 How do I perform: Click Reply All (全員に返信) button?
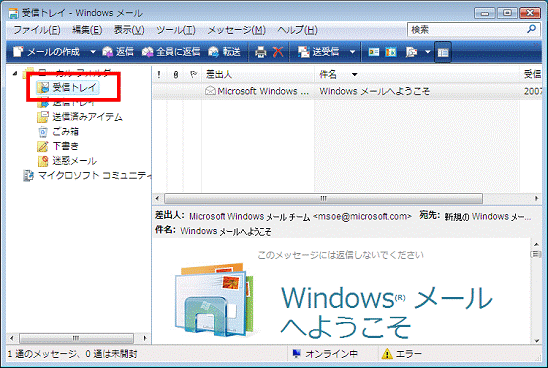171,52
